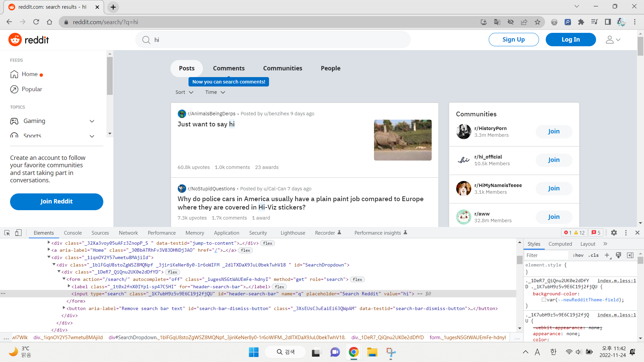The width and height of the screenshot is (644, 362).
Task: Open DevTools customize three-dot menu
Action: point(626,233)
